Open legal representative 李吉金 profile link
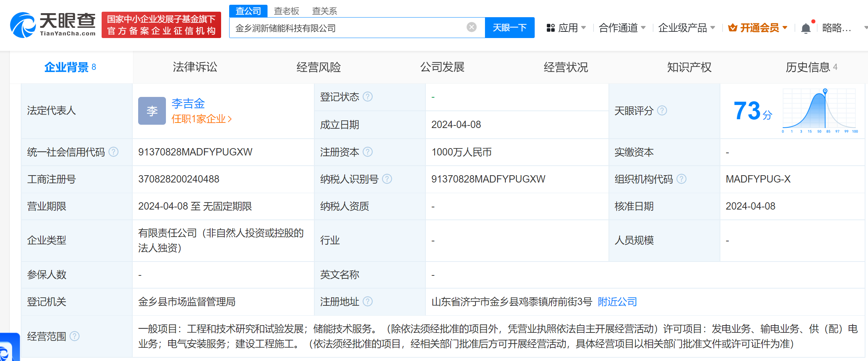 [x=188, y=104]
